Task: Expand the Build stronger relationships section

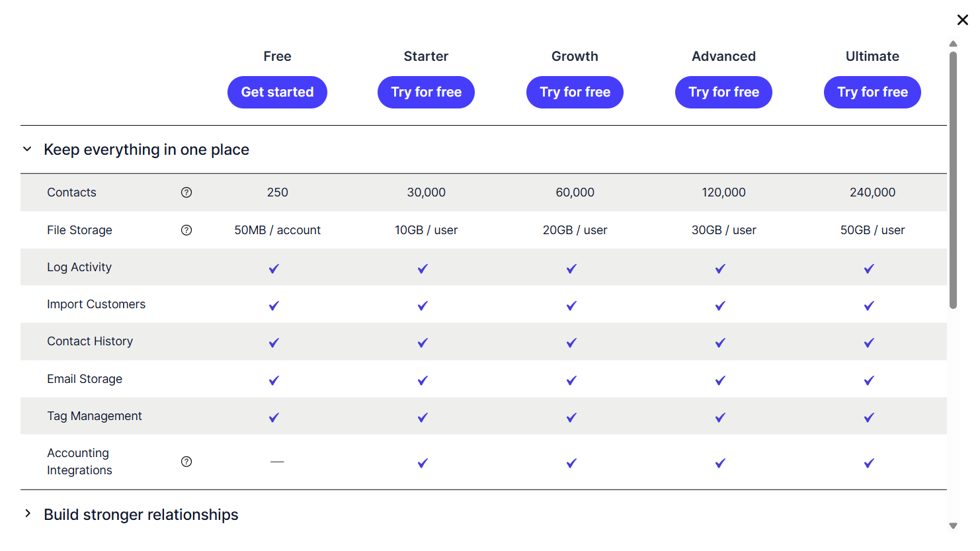Action: pos(27,513)
